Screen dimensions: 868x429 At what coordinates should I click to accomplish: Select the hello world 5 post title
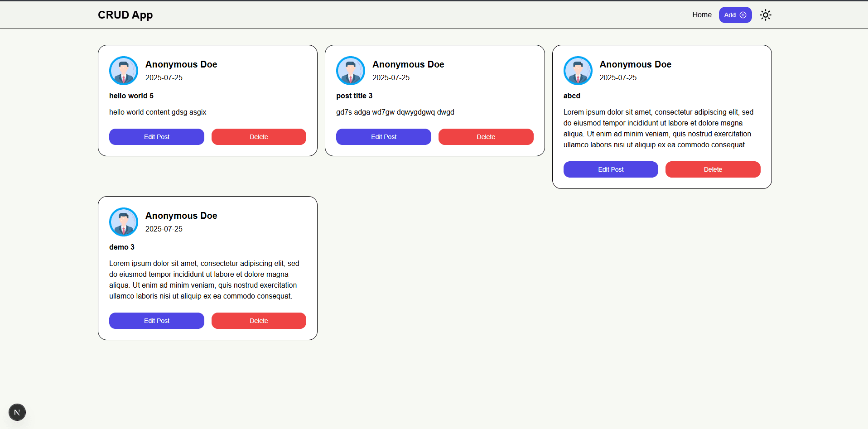point(131,96)
